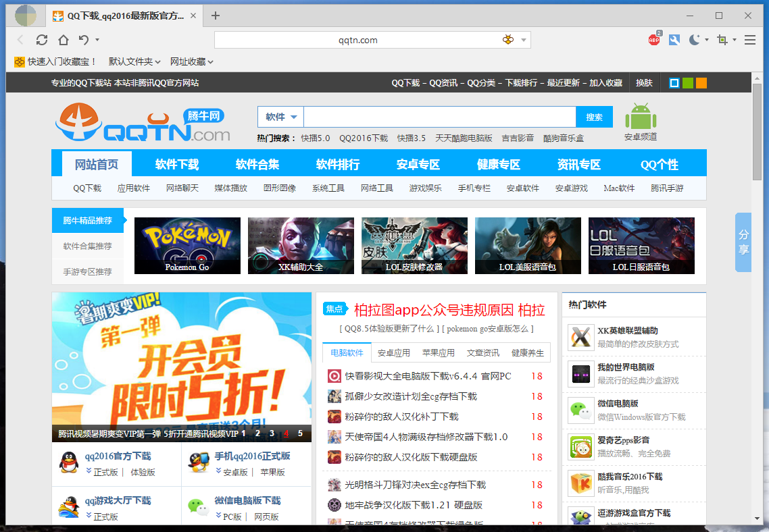Click the 手机qq2016正式版 icon
This screenshot has width=769, height=532.
[x=199, y=462]
